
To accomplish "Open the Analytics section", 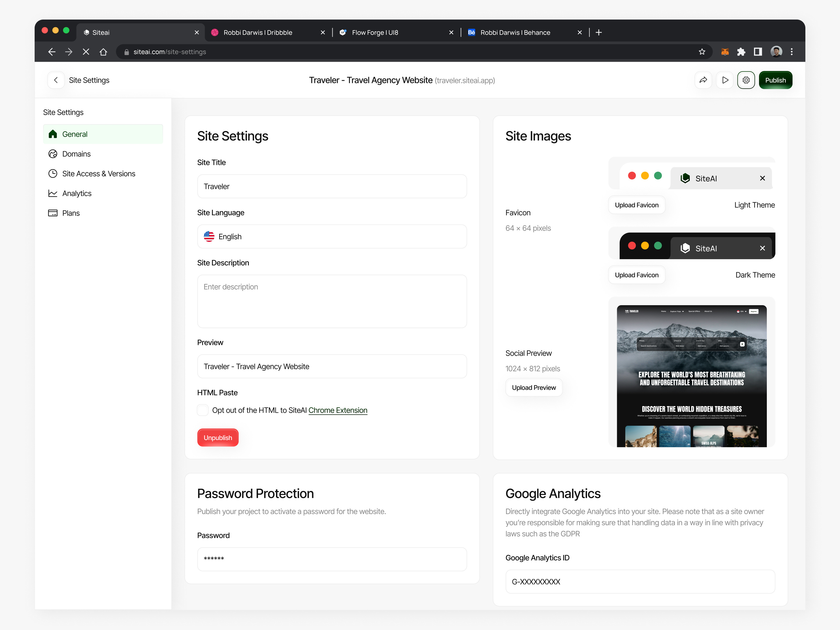I will point(77,193).
